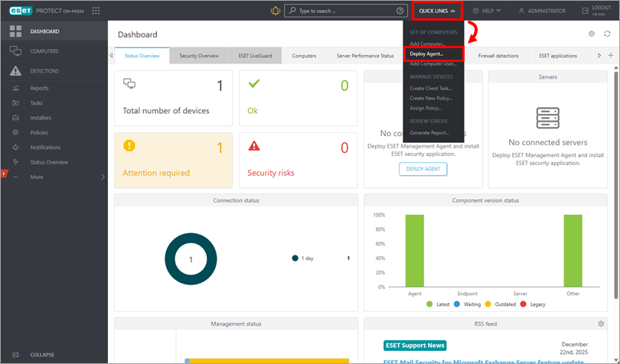Image resolution: width=620 pixels, height=364 pixels.
Task: Click the Computers icon in sidebar
Action: [15, 50]
